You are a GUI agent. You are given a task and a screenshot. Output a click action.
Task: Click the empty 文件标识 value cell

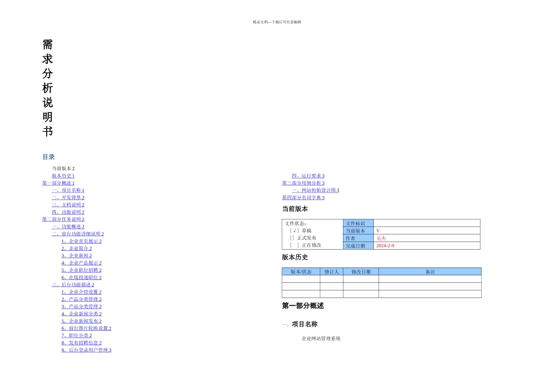point(427,223)
